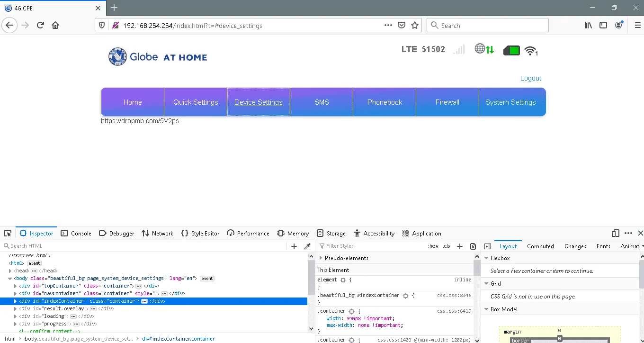The width and height of the screenshot is (644, 343).
Task: Open the Firefox account avatar icon
Action: 619,26
